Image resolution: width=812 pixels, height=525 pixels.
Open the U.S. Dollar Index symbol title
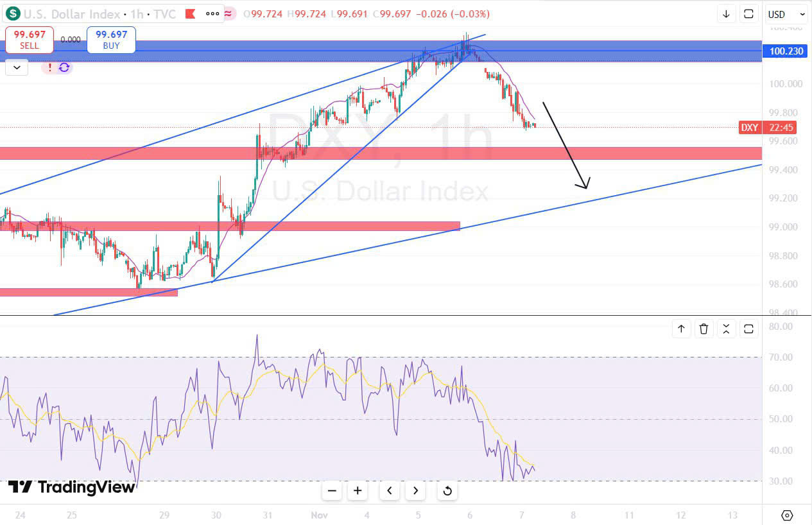[x=72, y=13]
